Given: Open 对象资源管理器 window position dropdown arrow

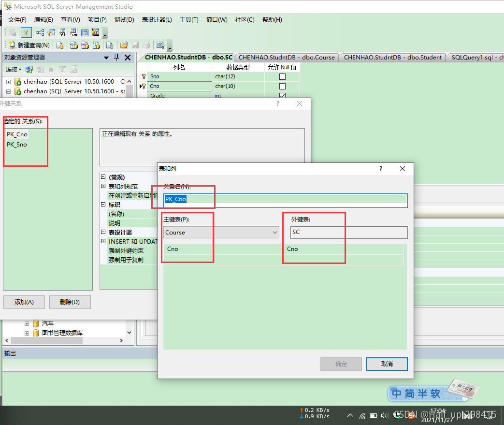Looking at the screenshot, I should [106, 58].
